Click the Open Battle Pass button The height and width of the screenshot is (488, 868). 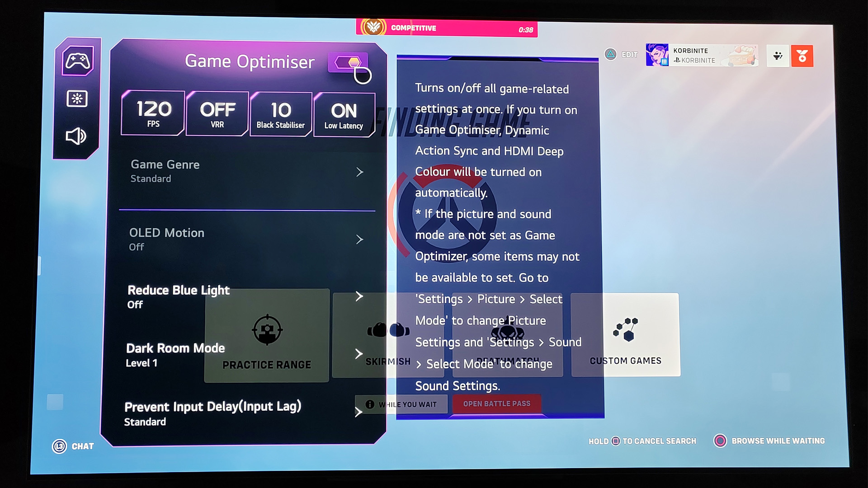pyautogui.click(x=496, y=404)
